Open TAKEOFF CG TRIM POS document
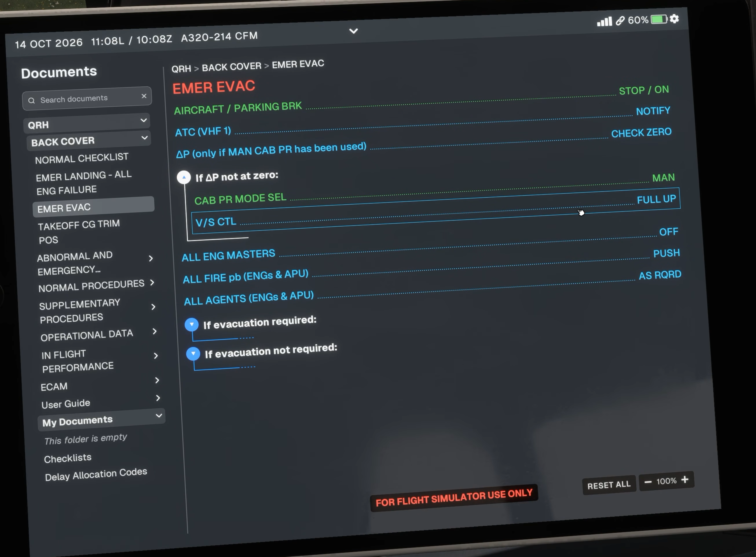Screen dimensions: 756x557 tap(79, 232)
